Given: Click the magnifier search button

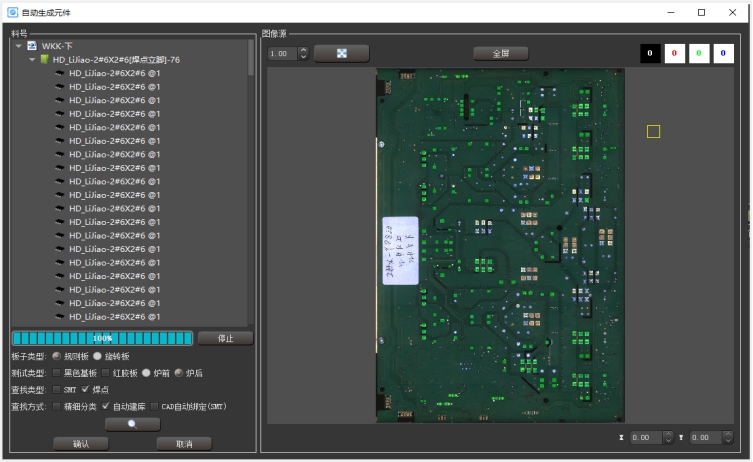Looking at the screenshot, I should pyautogui.click(x=132, y=424).
